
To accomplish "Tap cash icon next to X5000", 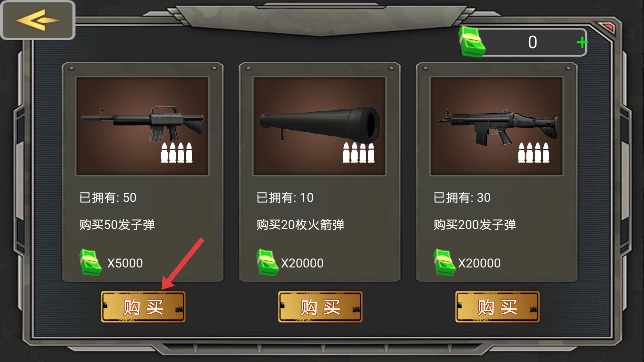I will click(x=91, y=262).
